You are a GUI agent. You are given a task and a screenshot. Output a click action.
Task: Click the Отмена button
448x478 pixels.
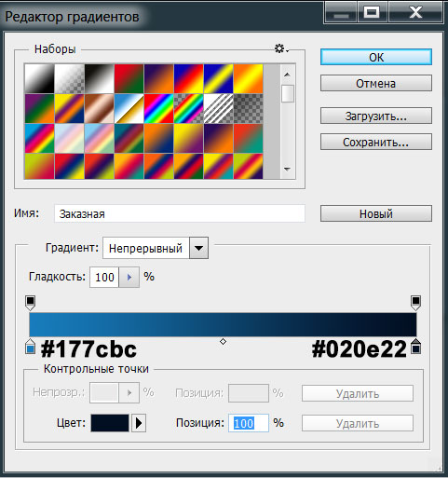click(376, 83)
